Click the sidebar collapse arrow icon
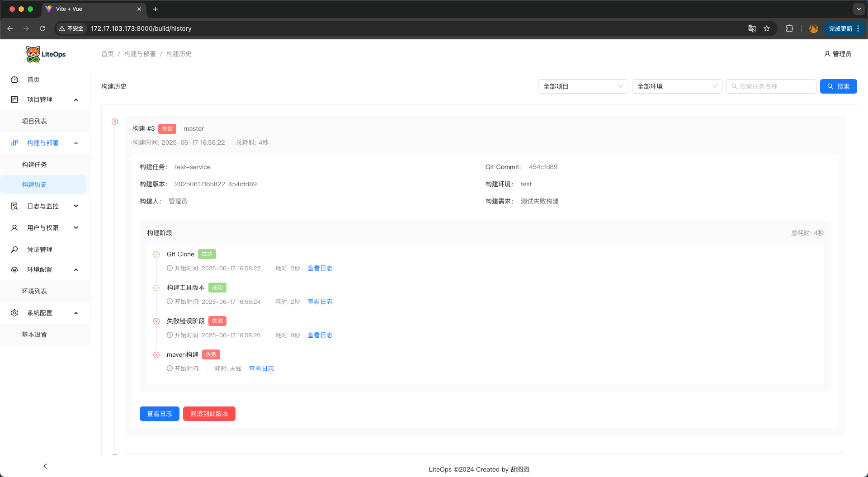Screen dimensions: 868x477 45,466
